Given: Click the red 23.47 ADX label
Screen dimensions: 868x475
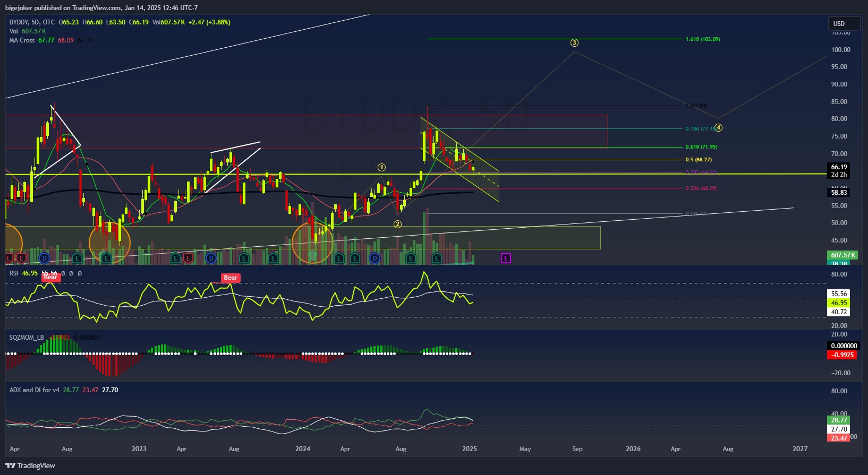Looking at the screenshot, I should coord(839,438).
